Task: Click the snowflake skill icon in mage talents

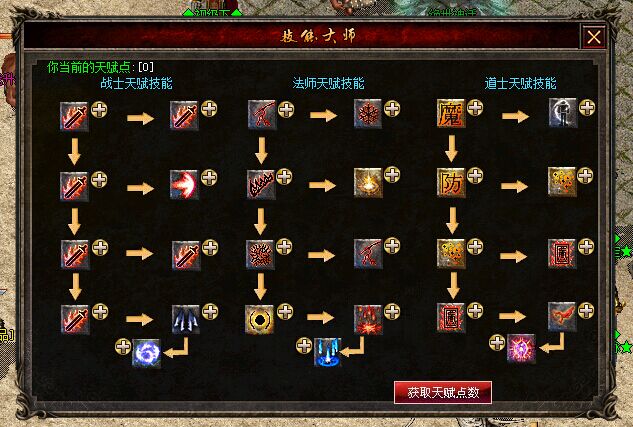Action: point(368,114)
